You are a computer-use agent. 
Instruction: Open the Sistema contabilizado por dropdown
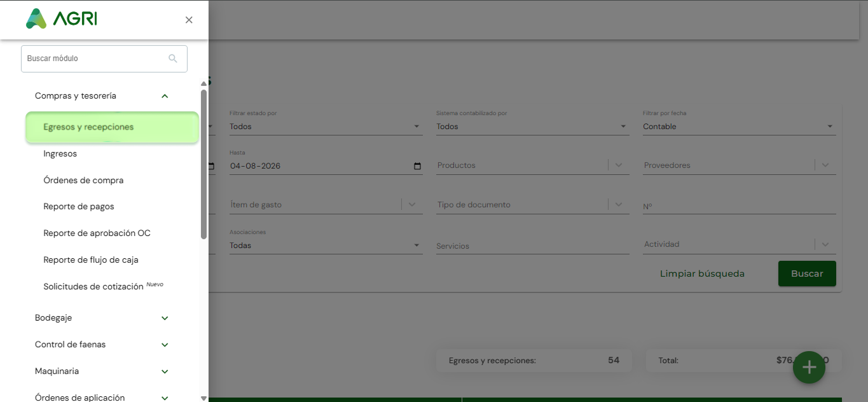coord(532,127)
